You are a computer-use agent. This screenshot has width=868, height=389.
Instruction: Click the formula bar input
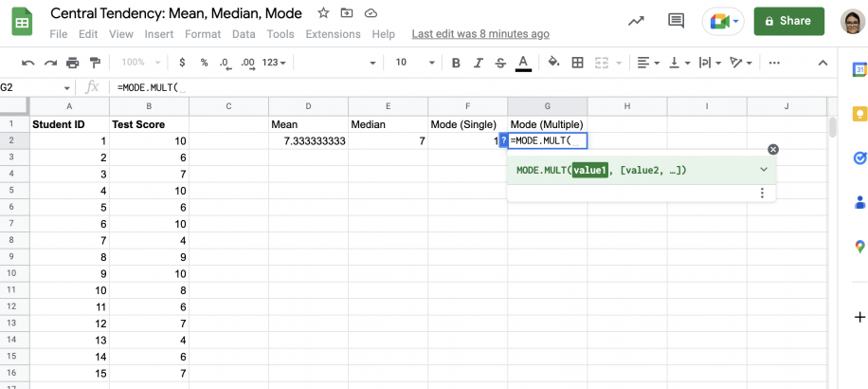point(471,87)
